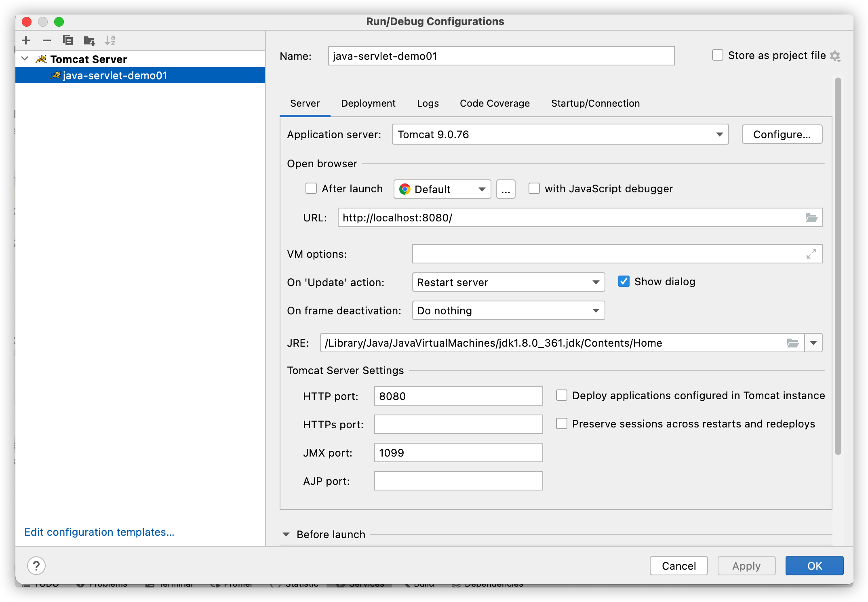The image size is (868, 602).
Task: Sort configurations alphabetically
Action: click(x=110, y=40)
